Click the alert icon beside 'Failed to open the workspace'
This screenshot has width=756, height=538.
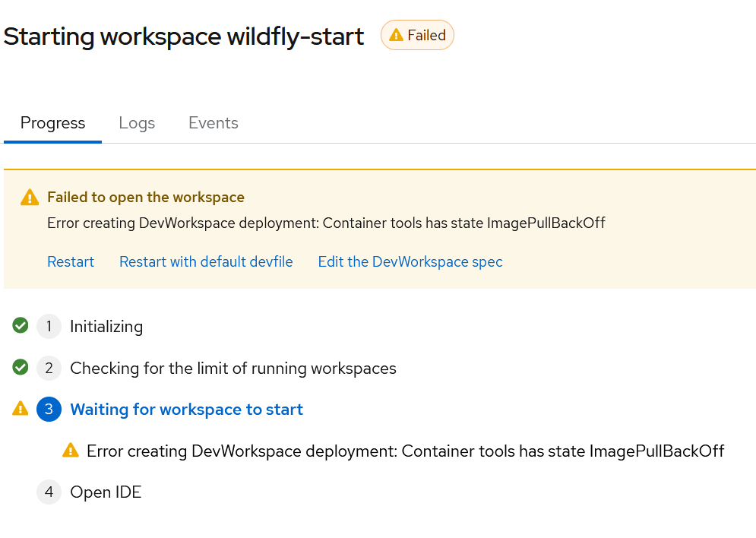point(29,198)
